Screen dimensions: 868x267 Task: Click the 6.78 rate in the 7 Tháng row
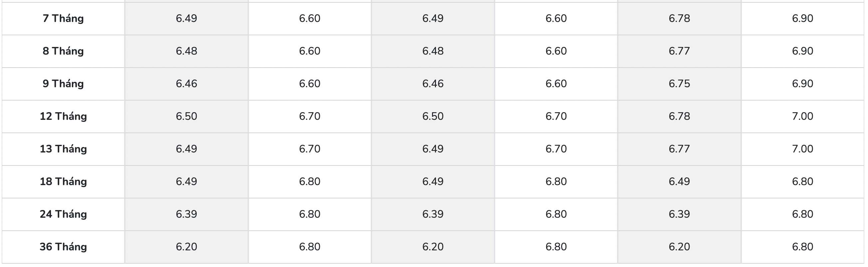(x=679, y=18)
